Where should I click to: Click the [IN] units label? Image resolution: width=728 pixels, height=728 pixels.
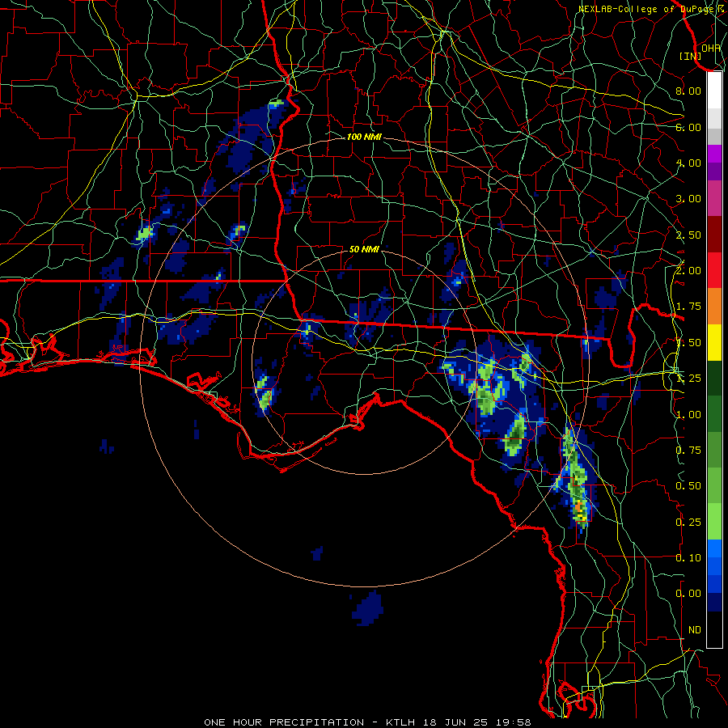[691, 56]
